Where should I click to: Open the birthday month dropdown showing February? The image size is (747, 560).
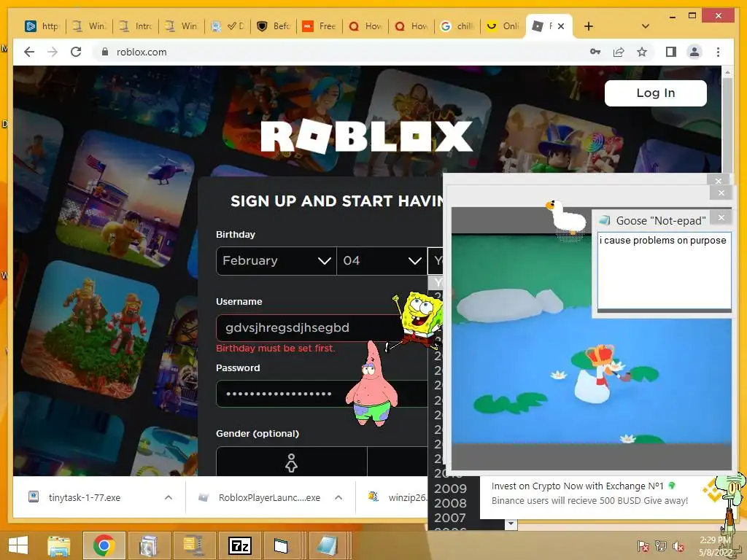click(276, 261)
